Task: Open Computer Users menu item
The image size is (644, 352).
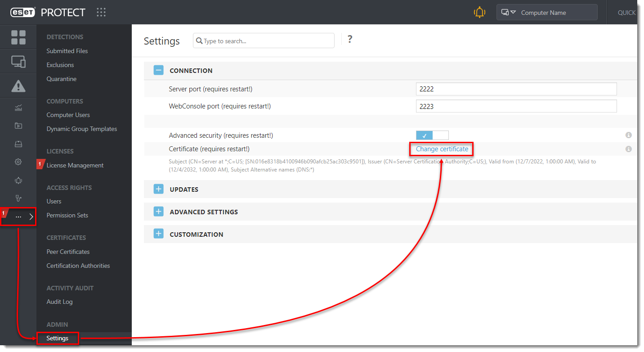Action: point(68,115)
